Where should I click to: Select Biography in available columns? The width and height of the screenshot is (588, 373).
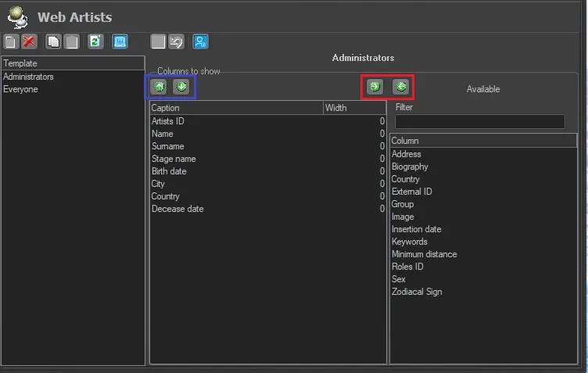click(410, 167)
